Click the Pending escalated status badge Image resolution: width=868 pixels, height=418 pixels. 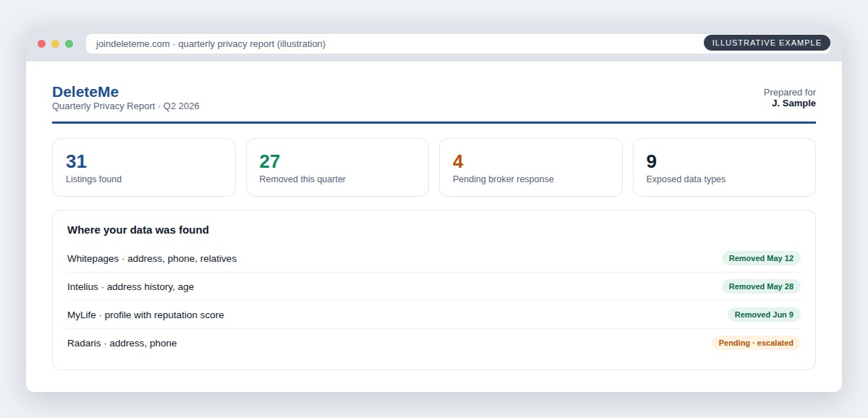[x=756, y=343]
